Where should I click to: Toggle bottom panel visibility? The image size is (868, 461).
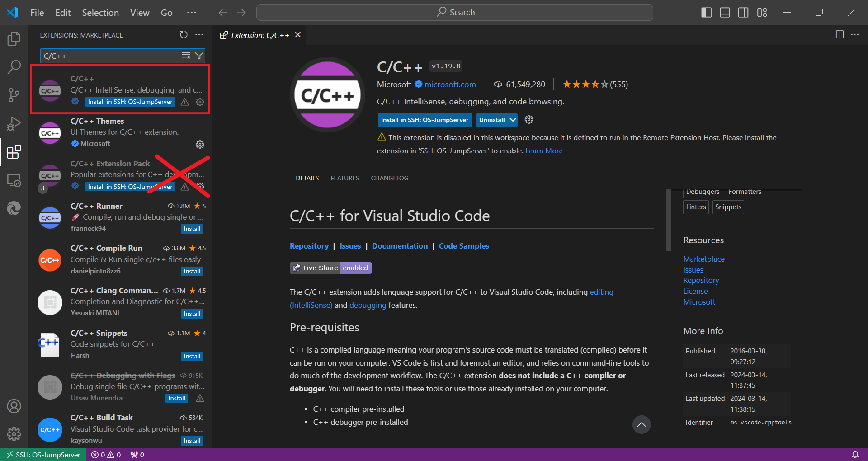click(725, 13)
